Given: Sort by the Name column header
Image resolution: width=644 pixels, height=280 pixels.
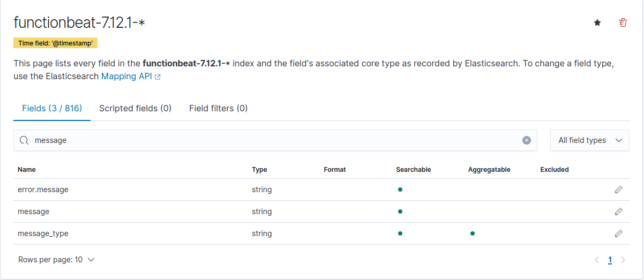Looking at the screenshot, I should pos(27,170).
